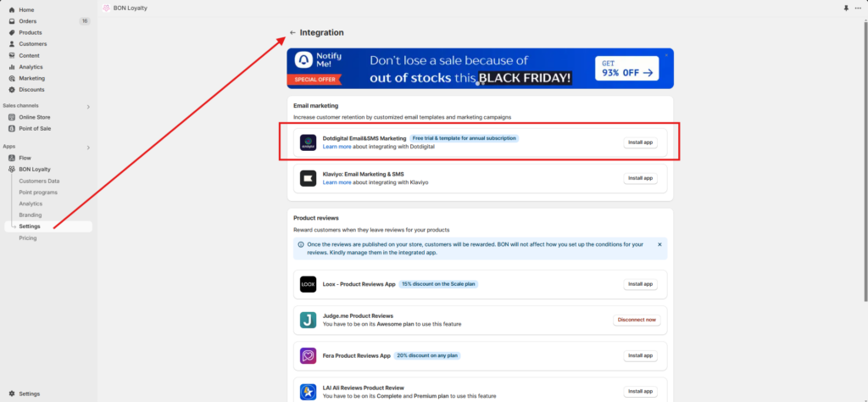868x402 pixels.
Task: Install the Dotdigital Email&SMS Marketing app
Action: point(641,142)
